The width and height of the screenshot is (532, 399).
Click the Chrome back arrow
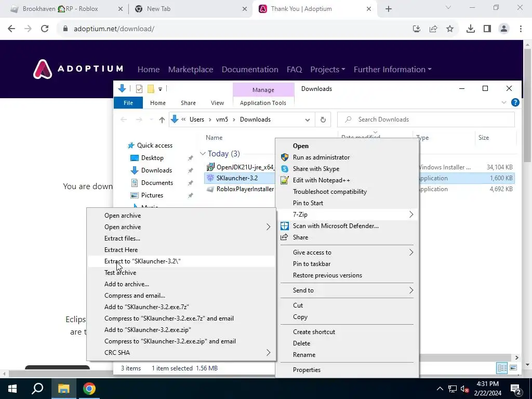click(x=11, y=29)
